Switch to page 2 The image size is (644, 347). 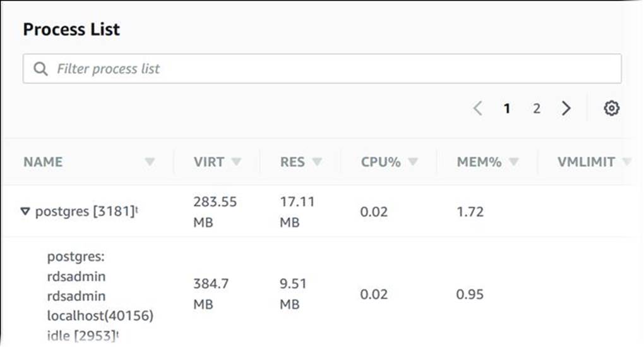[x=537, y=109]
